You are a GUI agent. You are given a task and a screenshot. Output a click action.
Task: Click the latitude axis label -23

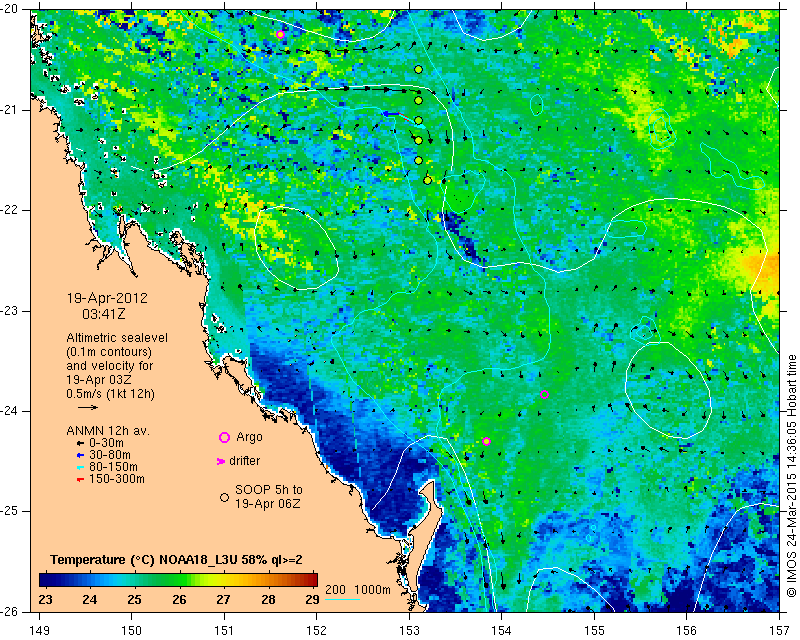[x=10, y=311]
